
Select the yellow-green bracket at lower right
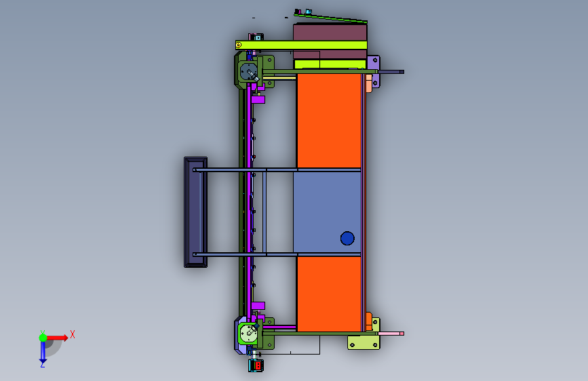pyautogui.click(x=364, y=342)
